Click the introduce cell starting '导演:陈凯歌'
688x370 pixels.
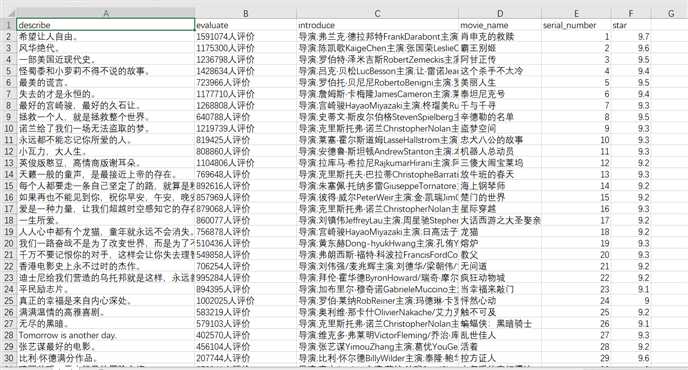(x=378, y=48)
